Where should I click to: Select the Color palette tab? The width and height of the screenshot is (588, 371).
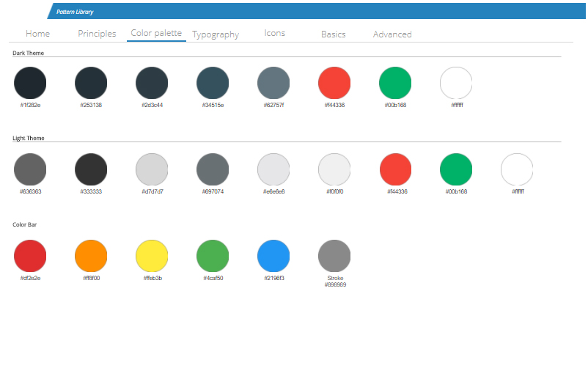click(156, 33)
